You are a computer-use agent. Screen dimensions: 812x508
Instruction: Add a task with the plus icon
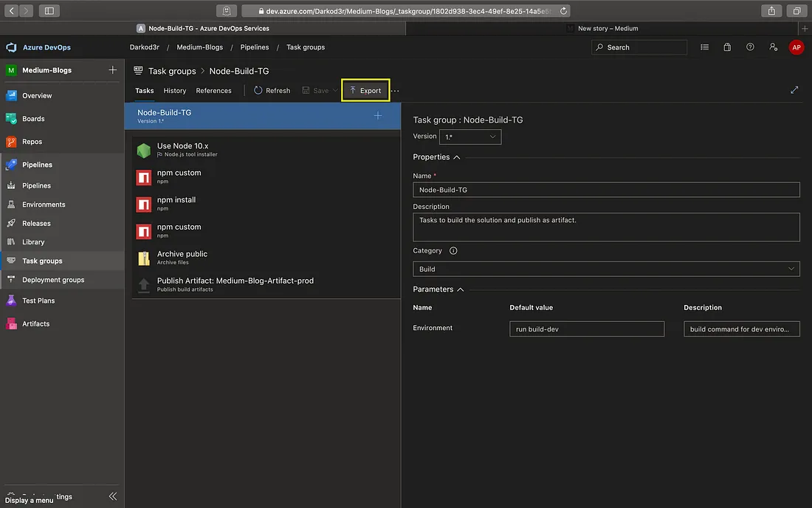[378, 116]
